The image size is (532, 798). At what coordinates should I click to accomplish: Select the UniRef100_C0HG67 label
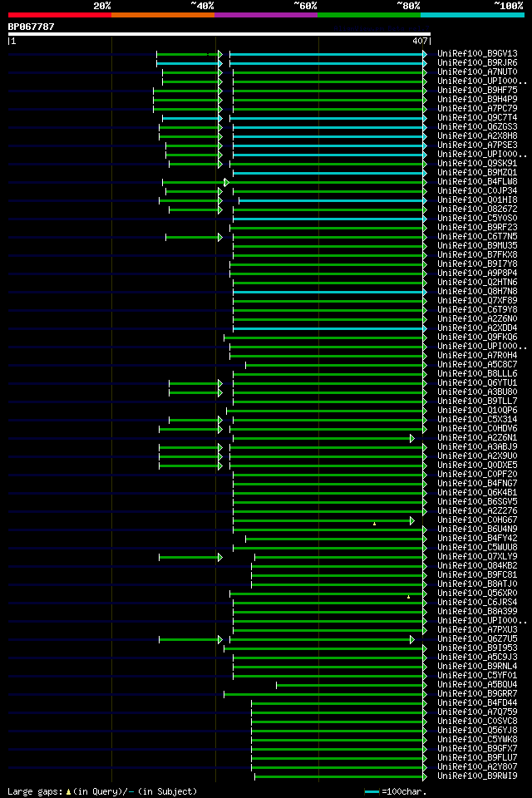click(x=477, y=520)
